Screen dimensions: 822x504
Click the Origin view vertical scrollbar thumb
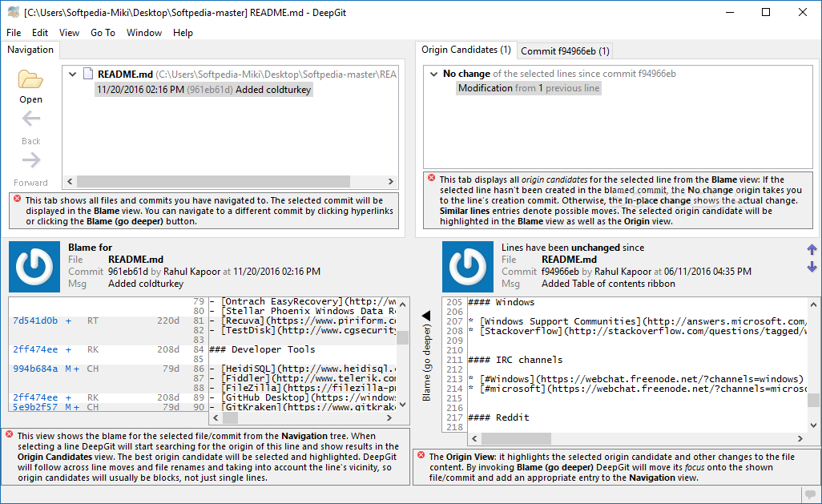[813, 400]
